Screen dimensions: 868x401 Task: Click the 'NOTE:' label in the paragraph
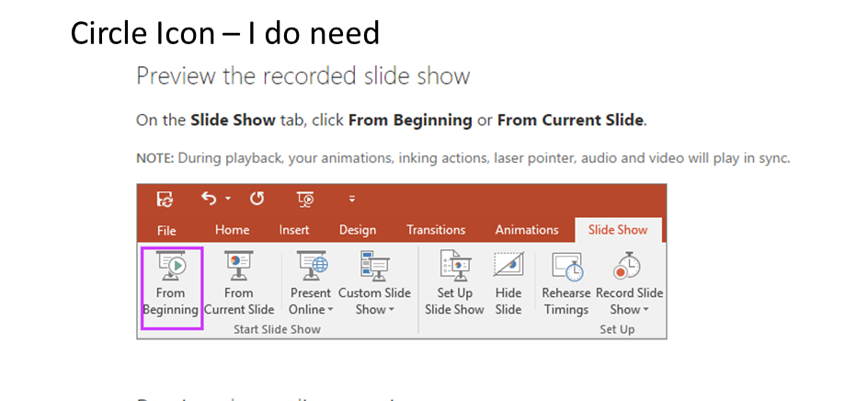point(155,158)
